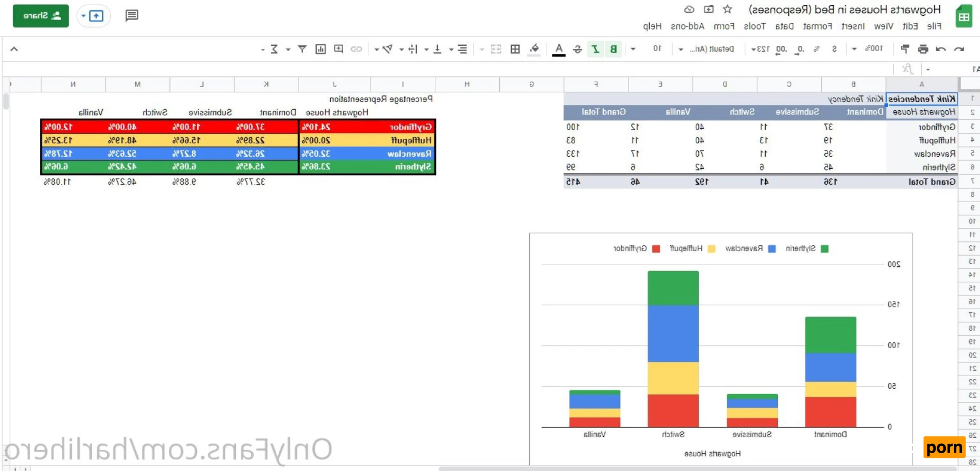Click the Insert chart icon
This screenshot has width=980, height=471.
point(320,49)
